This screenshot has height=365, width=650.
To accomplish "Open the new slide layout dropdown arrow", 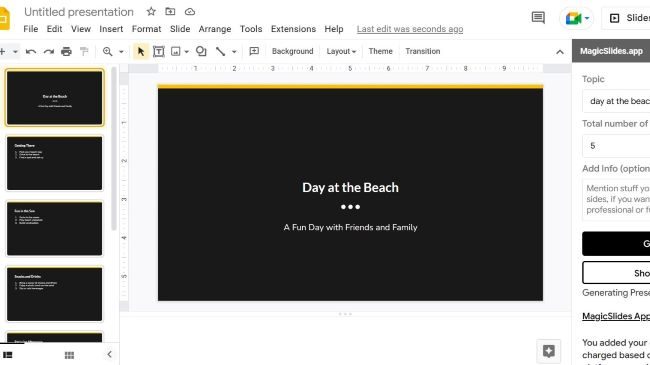I will coord(15,52).
